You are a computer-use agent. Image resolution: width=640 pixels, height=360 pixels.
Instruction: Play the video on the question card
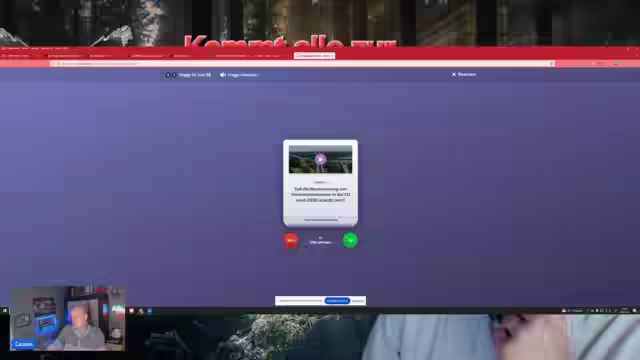(320, 159)
